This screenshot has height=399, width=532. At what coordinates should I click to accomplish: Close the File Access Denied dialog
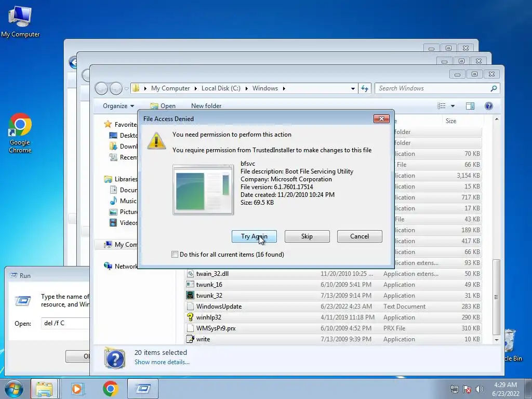point(381,118)
